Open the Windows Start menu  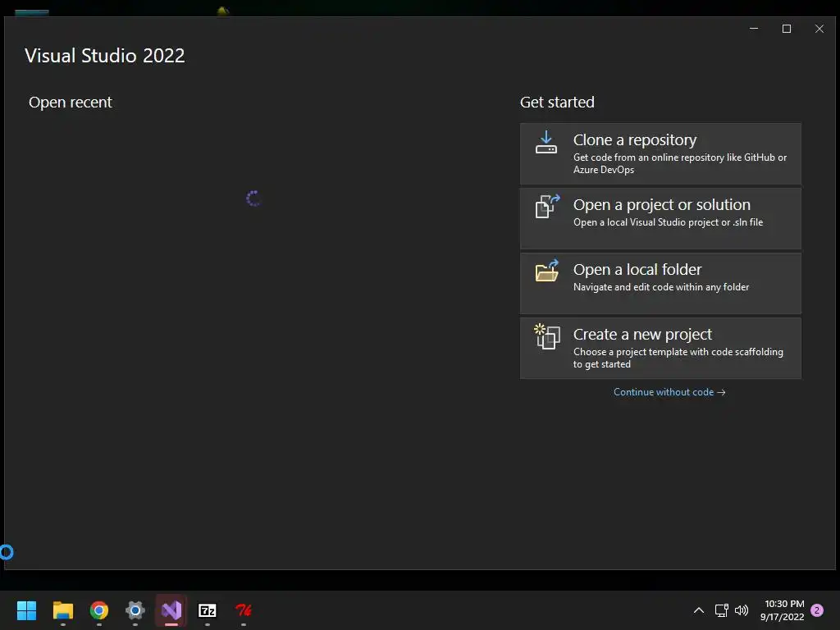tap(26, 610)
